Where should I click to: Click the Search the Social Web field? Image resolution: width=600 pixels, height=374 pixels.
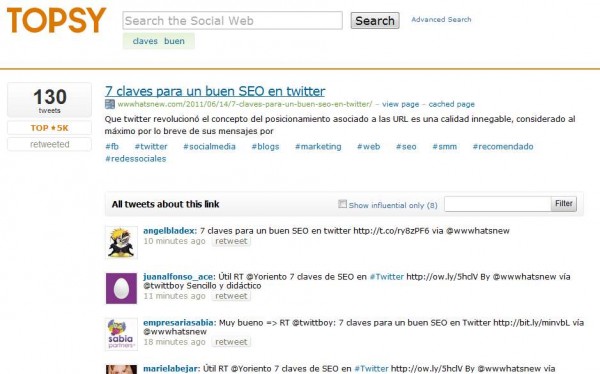232,20
